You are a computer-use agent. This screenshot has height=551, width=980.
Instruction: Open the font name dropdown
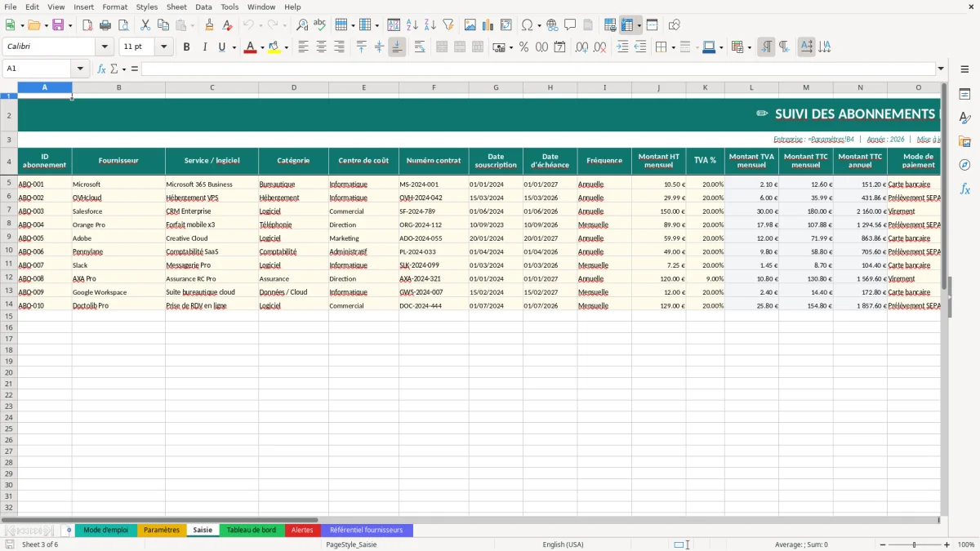pos(105,47)
